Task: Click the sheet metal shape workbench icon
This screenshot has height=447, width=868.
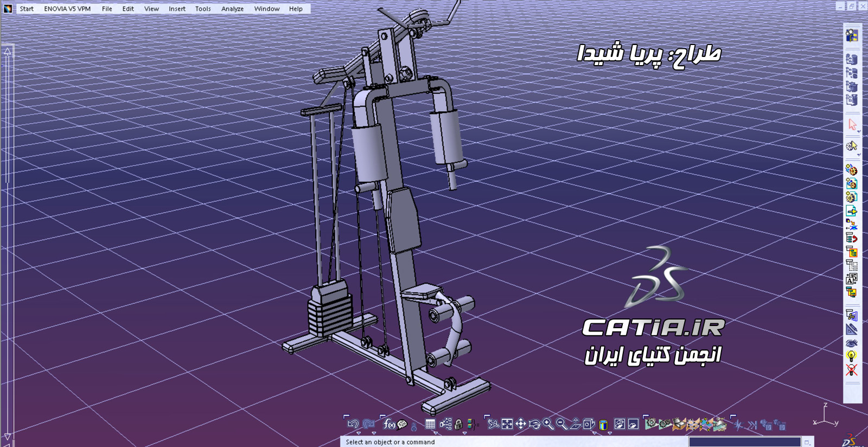Action: coord(679,424)
